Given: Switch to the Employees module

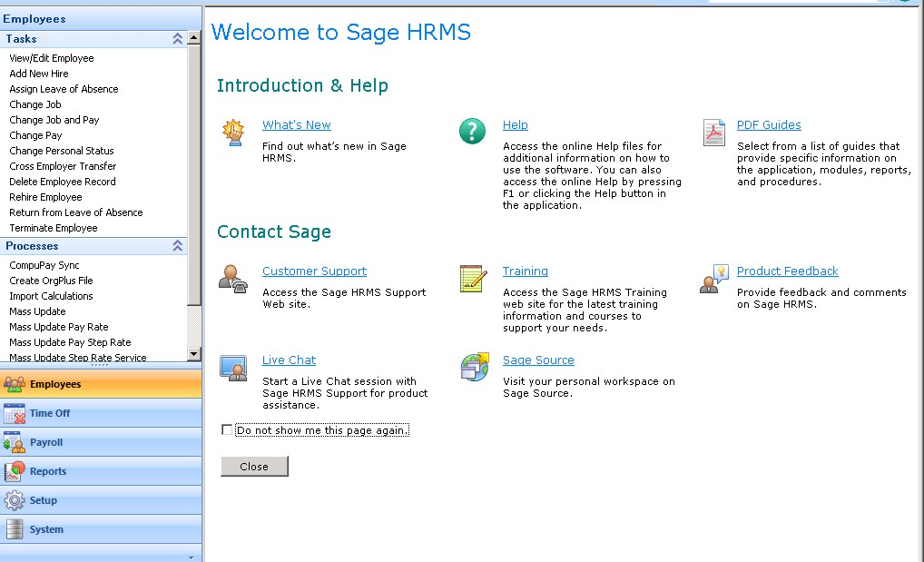Looking at the screenshot, I should point(101,384).
